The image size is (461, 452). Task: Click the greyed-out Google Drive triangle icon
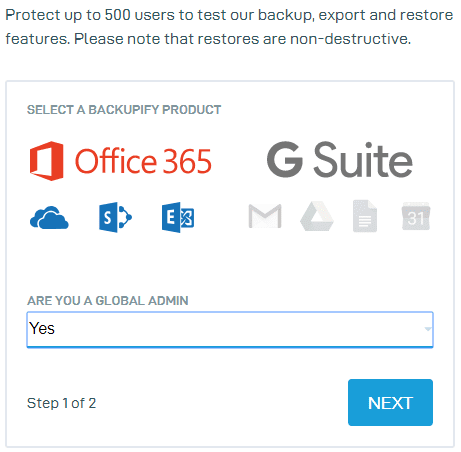tap(317, 216)
